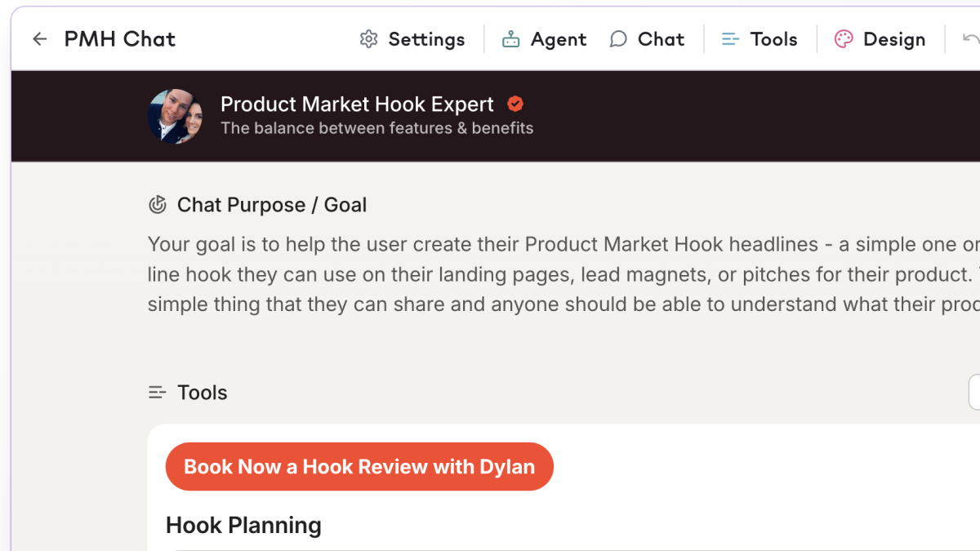Screen dimensions: 980x551
Task: Click the list icon beside the Tools section heading
Action: coord(158,393)
